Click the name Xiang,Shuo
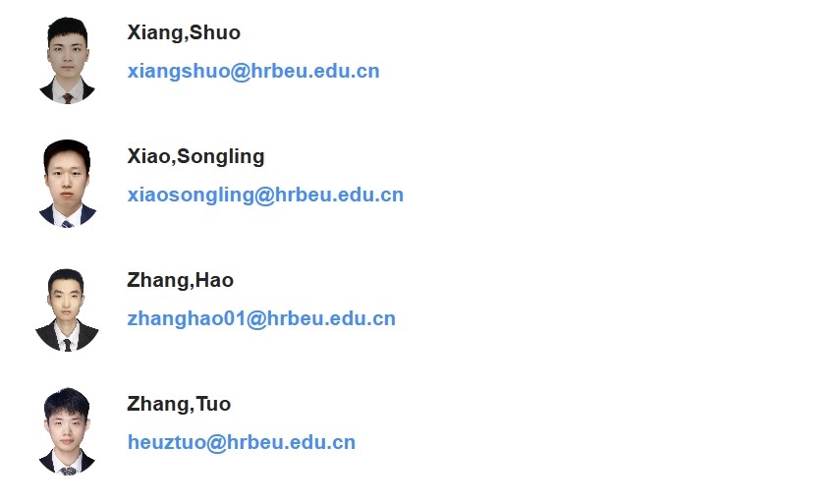Viewport: 830px width, 504px height. (x=184, y=32)
